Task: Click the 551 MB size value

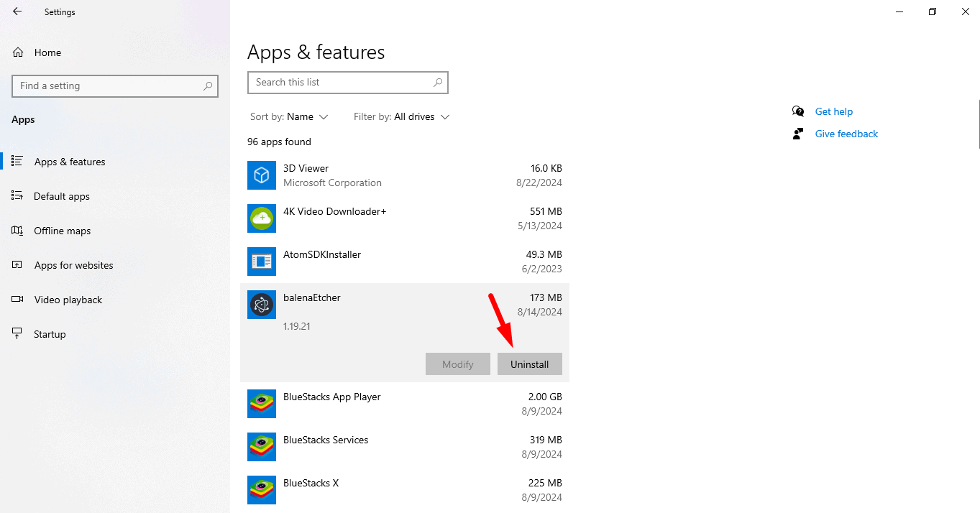Action: (546, 211)
